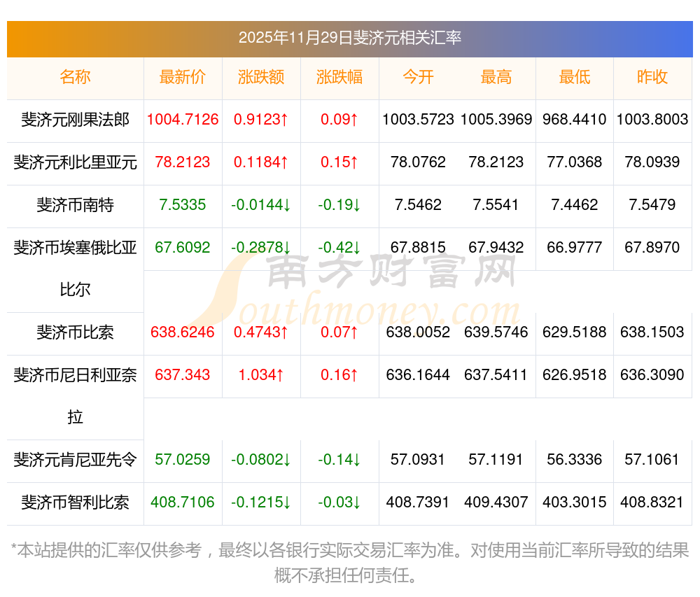
Task: Click change percent -0.42↓
Action: tap(339, 248)
